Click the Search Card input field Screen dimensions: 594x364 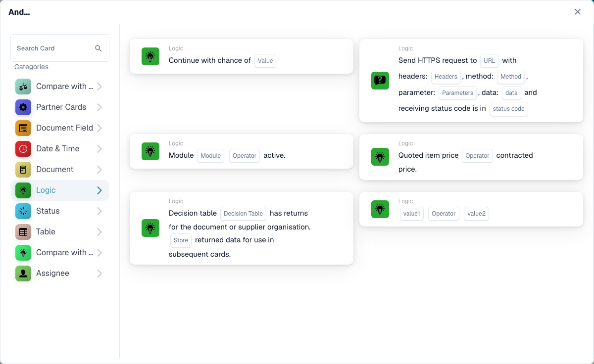[x=60, y=48]
